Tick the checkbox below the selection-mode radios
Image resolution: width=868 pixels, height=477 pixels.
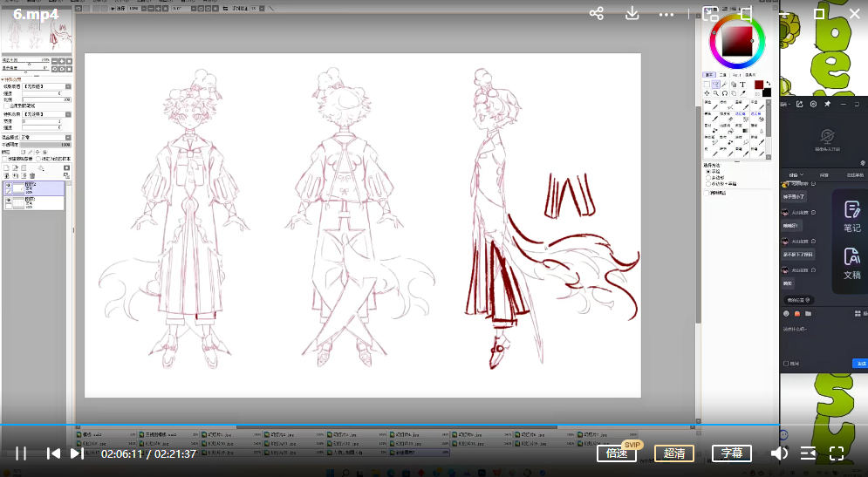(707, 193)
